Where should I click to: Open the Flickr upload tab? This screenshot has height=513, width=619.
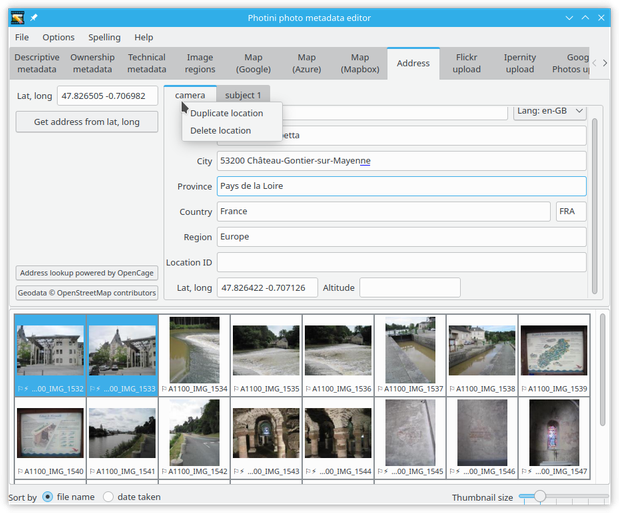pyautogui.click(x=466, y=63)
